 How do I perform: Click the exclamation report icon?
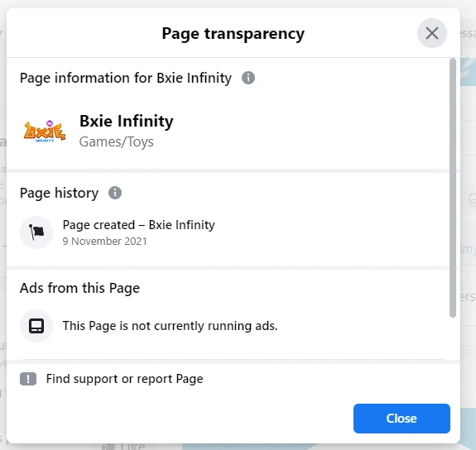(x=28, y=379)
